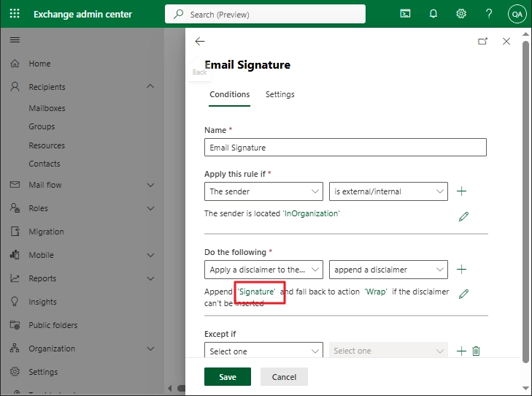Click the 'Signature' disclaimer text link
532x396 pixels.
click(x=256, y=292)
